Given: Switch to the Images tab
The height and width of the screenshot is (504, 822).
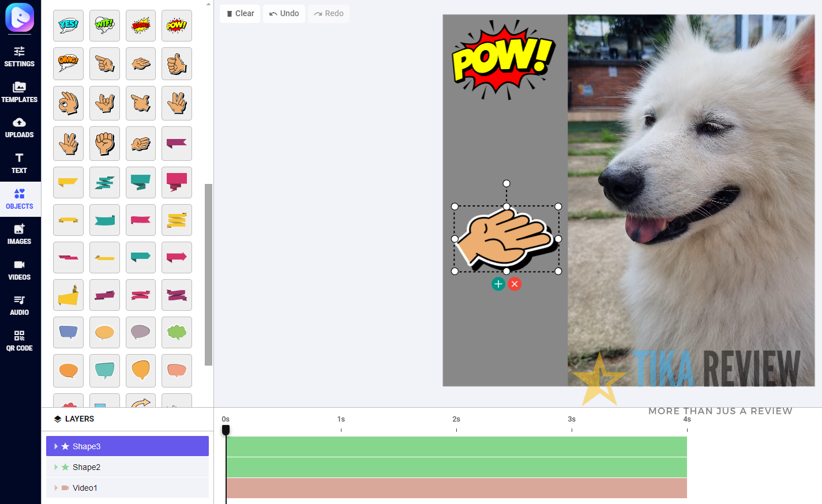Looking at the screenshot, I should pos(20,234).
